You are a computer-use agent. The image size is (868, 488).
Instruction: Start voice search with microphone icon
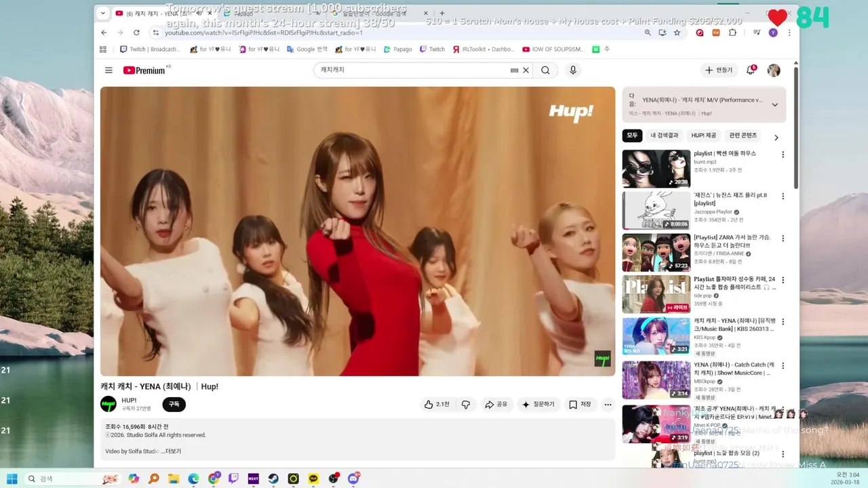tap(573, 70)
